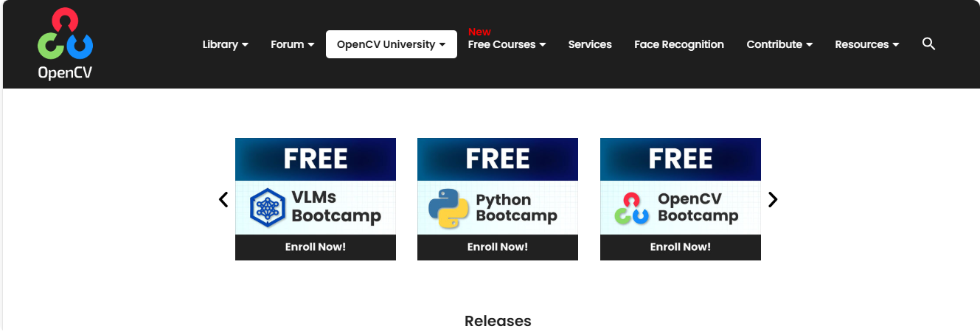This screenshot has height=332, width=980.
Task: Click the FREE banner on Python card
Action: (x=498, y=159)
